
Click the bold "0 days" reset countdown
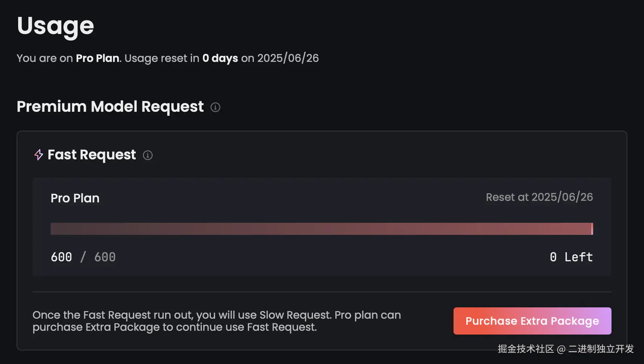coord(220,58)
